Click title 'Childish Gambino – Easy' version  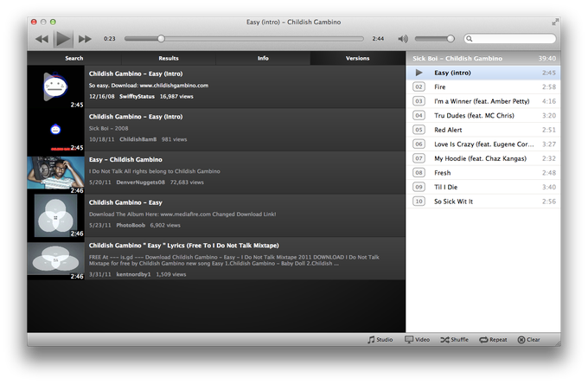point(125,202)
